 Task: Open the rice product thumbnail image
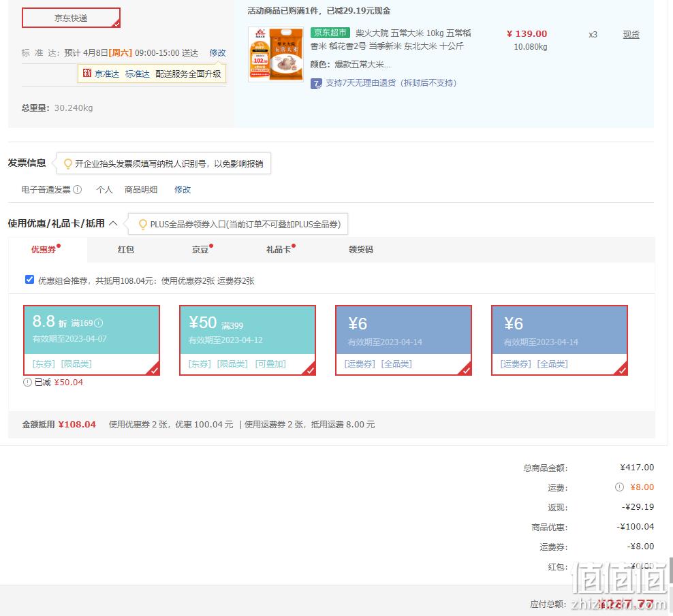point(276,54)
